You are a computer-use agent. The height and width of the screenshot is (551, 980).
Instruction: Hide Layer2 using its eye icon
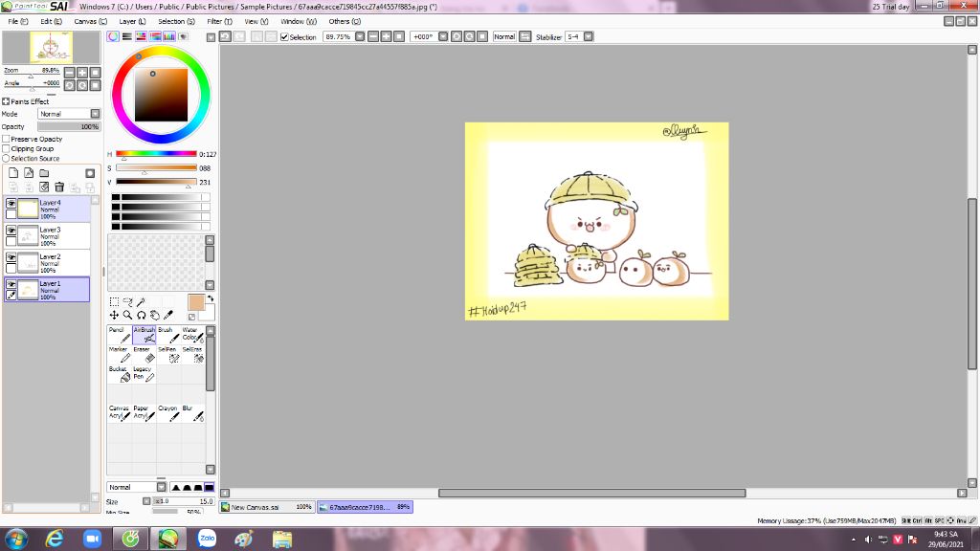click(x=11, y=257)
